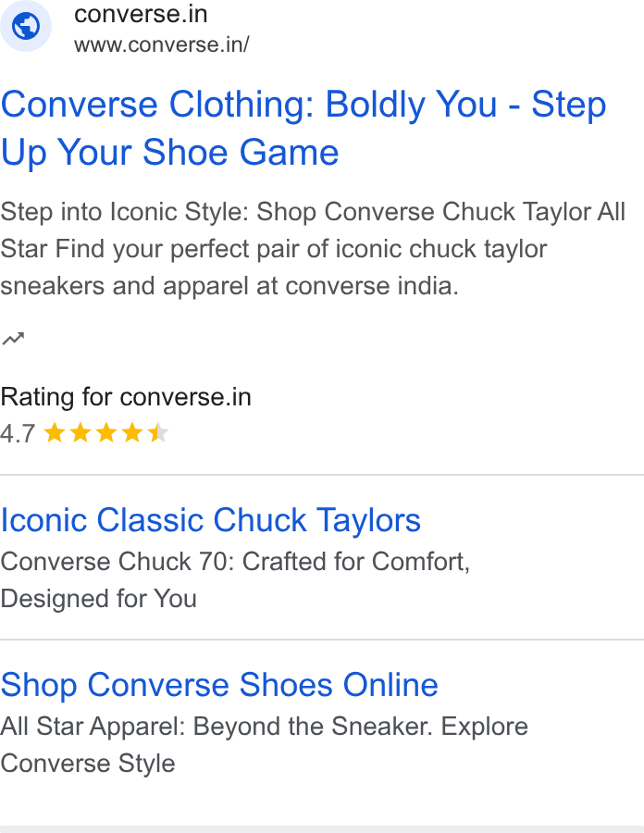Click the converse.in site name

[141, 14]
